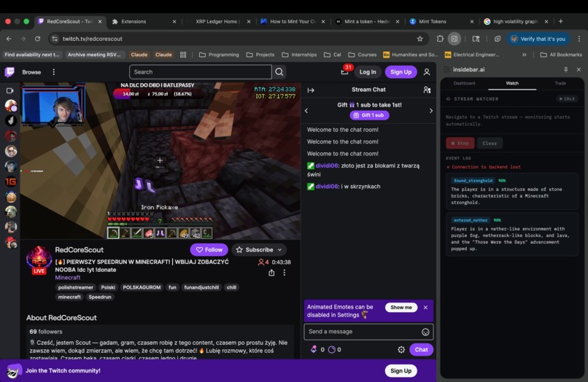This screenshot has height=382, width=588.
Task: Go to next gift leaderboard item
Action: (431, 111)
